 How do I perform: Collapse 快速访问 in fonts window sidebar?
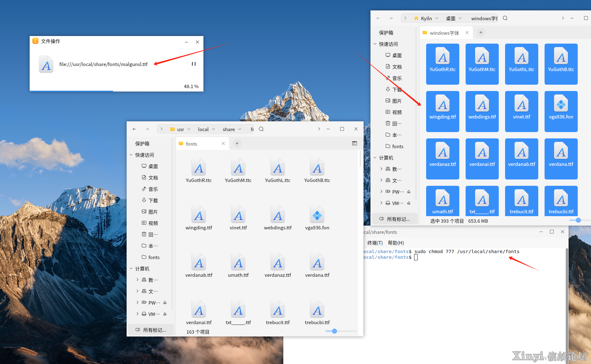pos(131,155)
